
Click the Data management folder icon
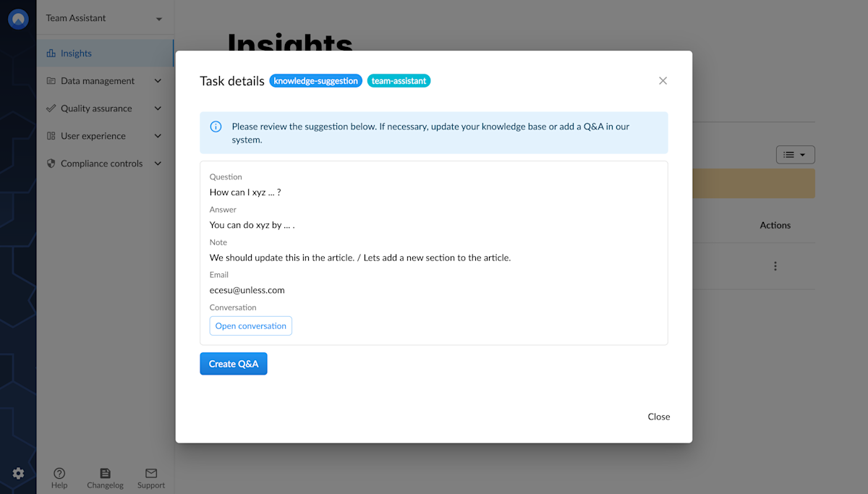point(51,80)
